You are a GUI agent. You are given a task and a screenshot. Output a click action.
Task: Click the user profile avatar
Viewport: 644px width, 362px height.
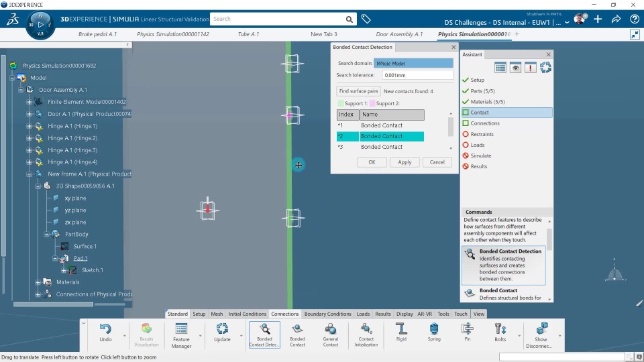[x=580, y=19]
